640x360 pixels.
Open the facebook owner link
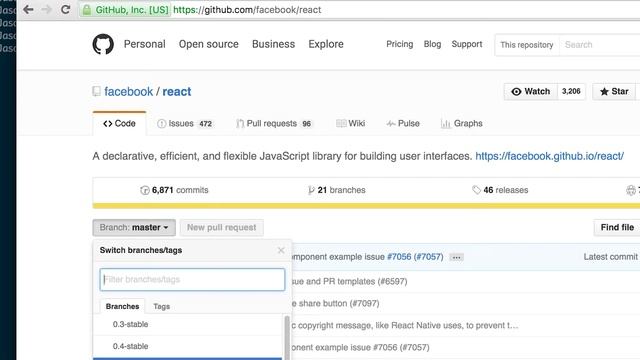(129, 91)
